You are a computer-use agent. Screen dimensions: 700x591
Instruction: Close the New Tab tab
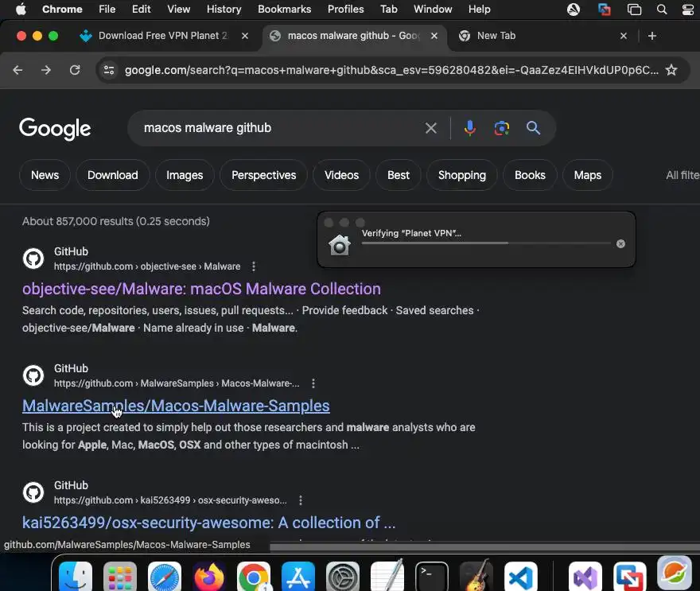[624, 36]
